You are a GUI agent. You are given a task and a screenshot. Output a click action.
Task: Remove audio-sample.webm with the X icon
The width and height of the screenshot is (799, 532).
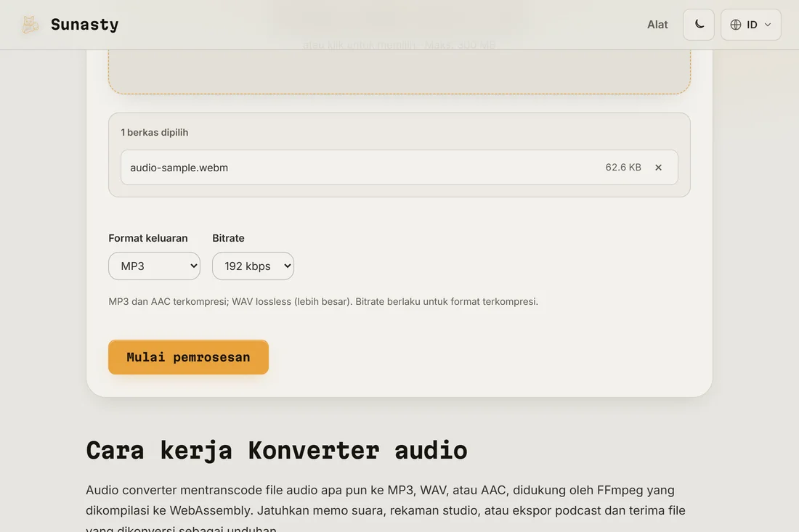click(x=658, y=168)
